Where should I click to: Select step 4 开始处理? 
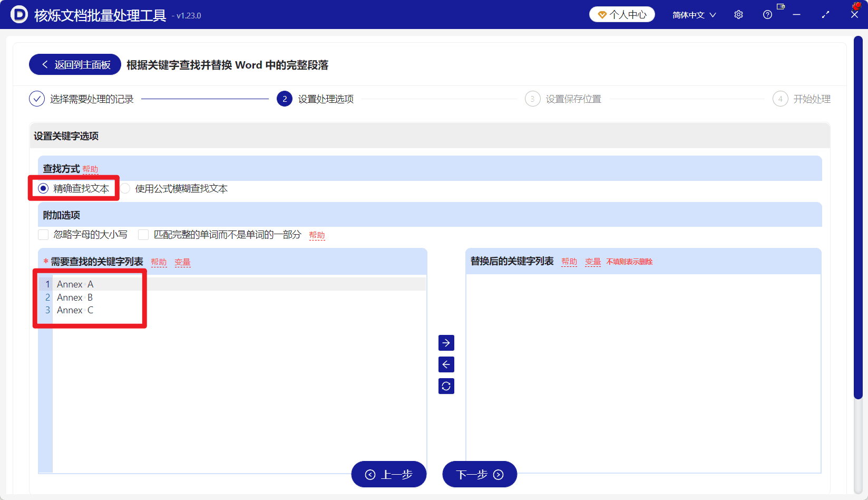[802, 99]
